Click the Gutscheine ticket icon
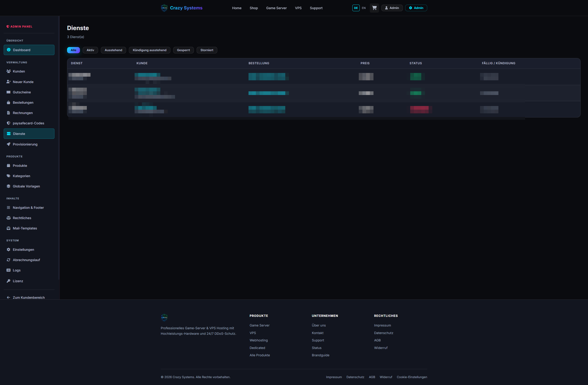The image size is (588, 385). 8,92
